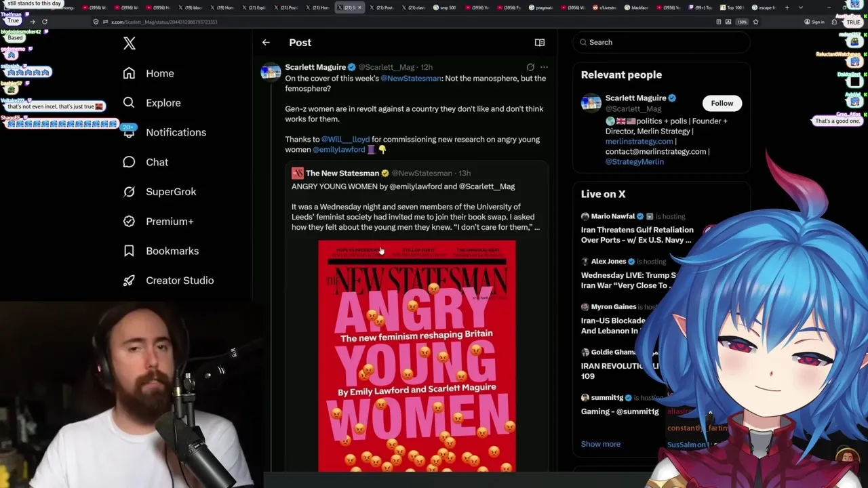Follow Scarlett Maguire
This screenshot has height=488, width=868.
coord(722,103)
